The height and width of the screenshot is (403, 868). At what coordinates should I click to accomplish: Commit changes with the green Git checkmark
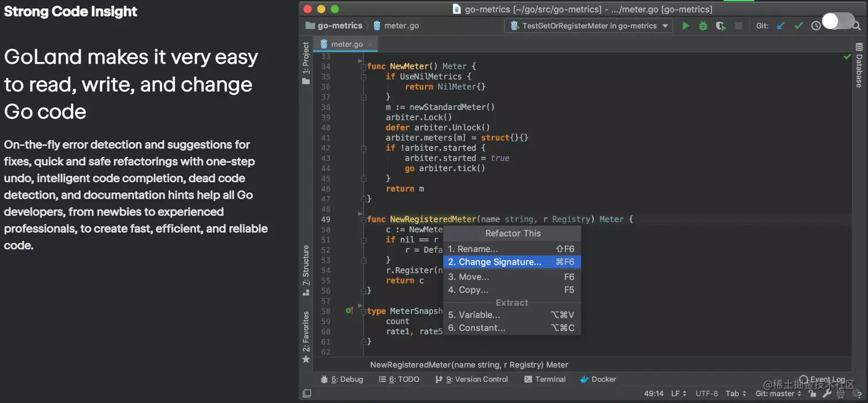coord(799,26)
